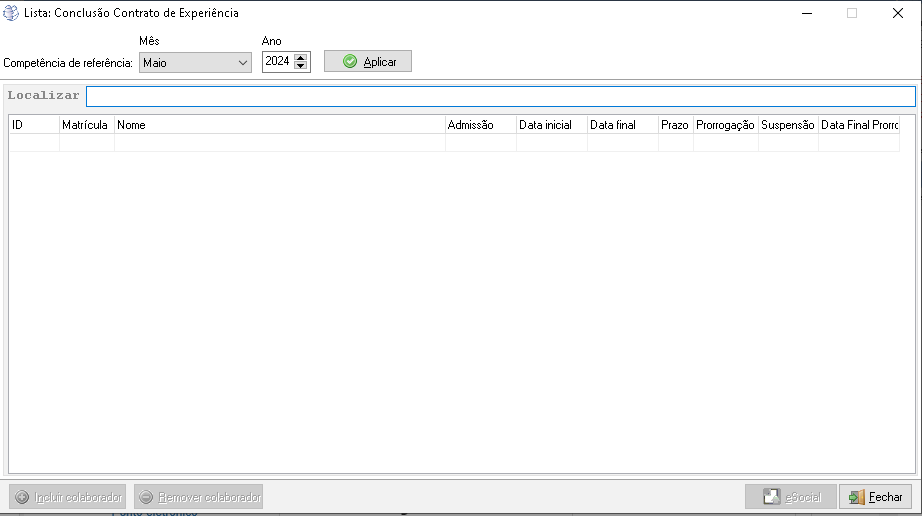This screenshot has width=922, height=516.
Task: Click the eSocial button
Action: point(790,497)
